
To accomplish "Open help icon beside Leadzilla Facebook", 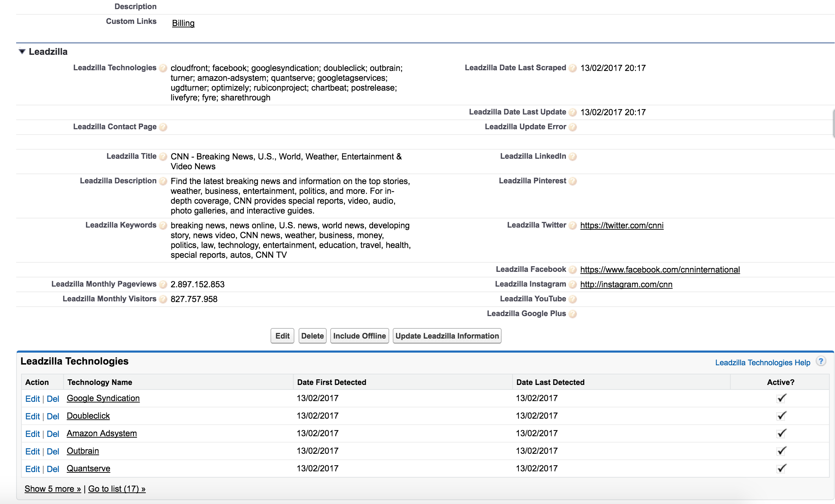I will point(573,270).
